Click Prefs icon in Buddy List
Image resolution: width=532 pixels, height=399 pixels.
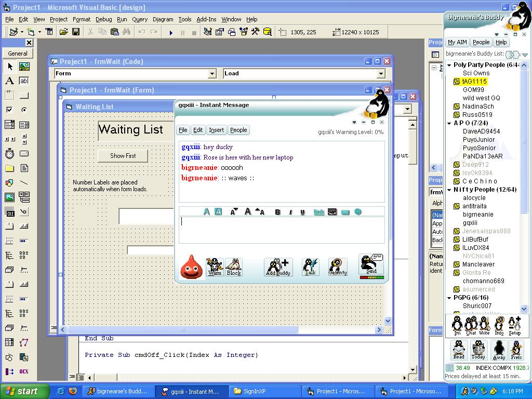tap(516, 350)
